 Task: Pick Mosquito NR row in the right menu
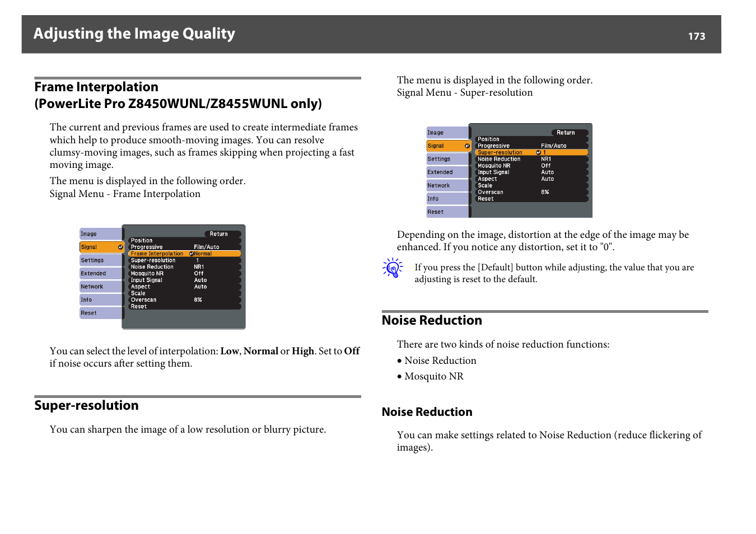tap(531, 166)
